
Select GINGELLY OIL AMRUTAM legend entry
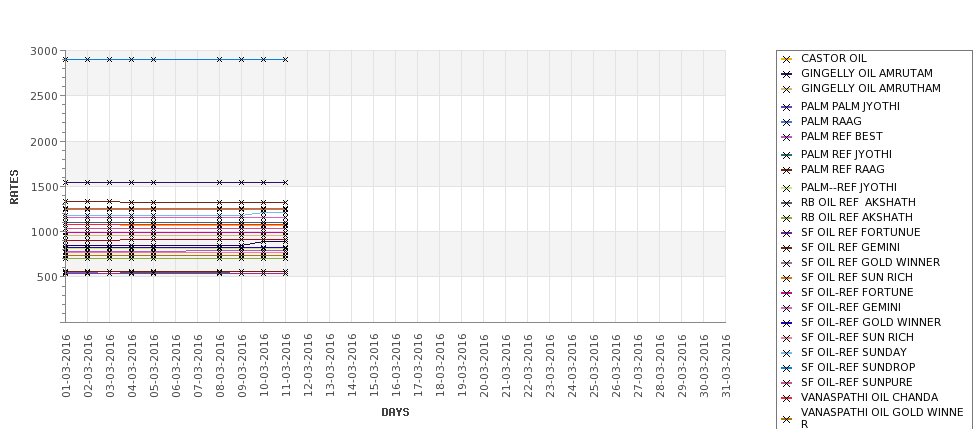(x=867, y=73)
